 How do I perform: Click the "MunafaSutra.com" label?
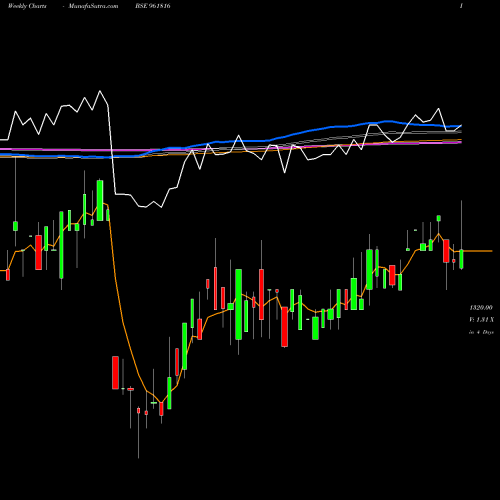93,6
